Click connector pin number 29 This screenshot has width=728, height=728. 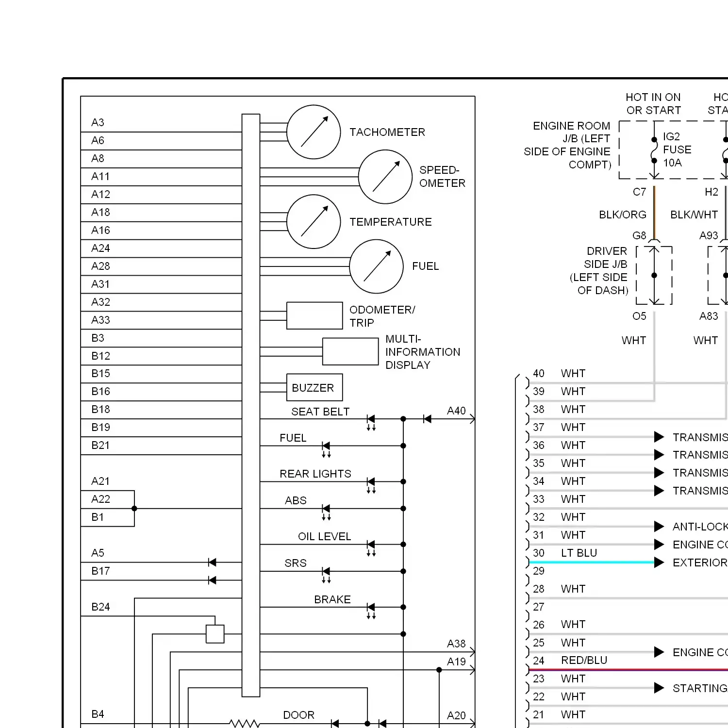[539, 571]
